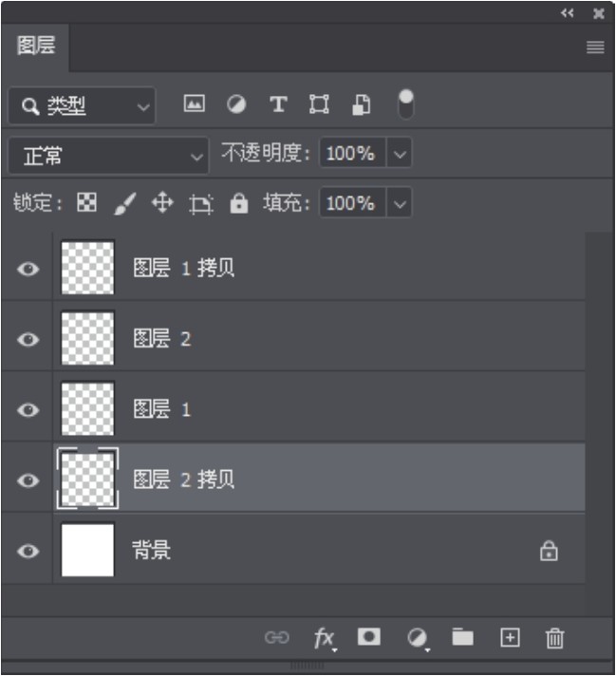616x676 pixels.
Task: Create new fill or adjustment layer
Action: click(x=418, y=638)
